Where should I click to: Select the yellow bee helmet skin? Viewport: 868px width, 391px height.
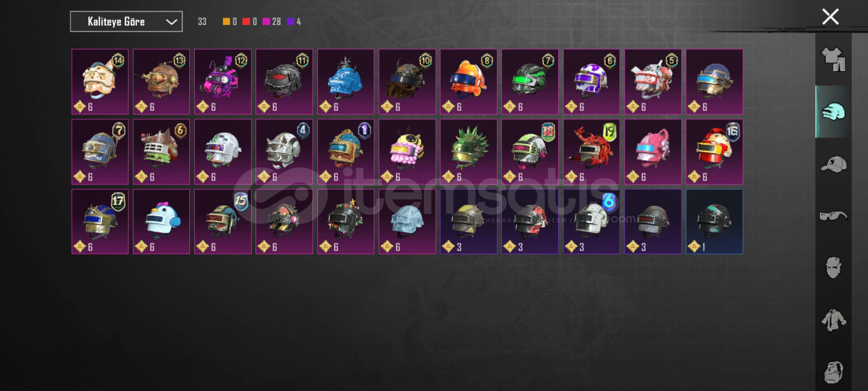pos(407,152)
